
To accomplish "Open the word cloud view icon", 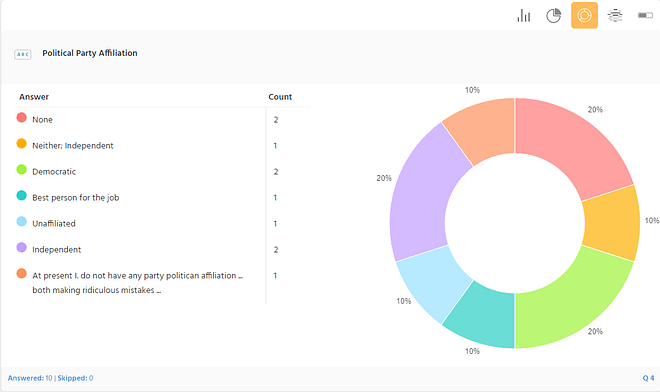I will 615,16.
